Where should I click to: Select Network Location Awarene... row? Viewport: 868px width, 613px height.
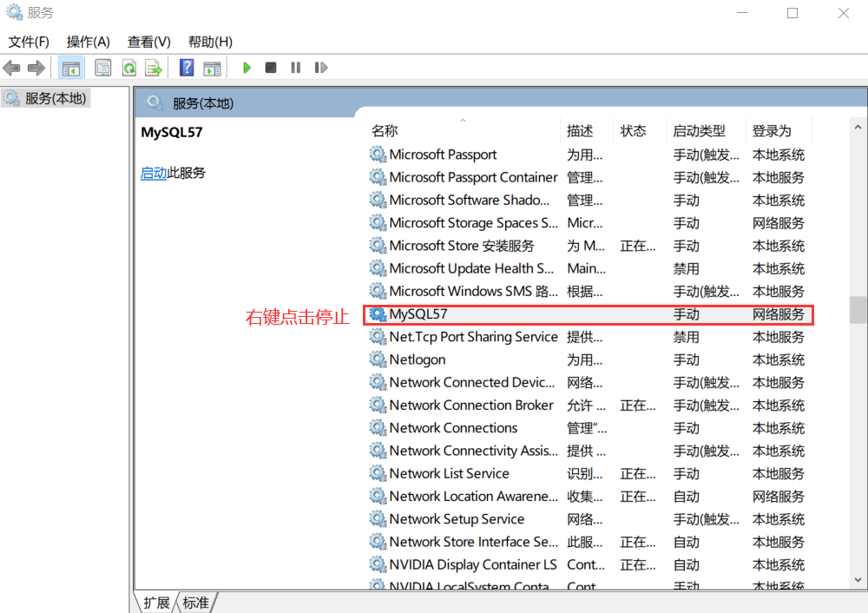(x=589, y=496)
